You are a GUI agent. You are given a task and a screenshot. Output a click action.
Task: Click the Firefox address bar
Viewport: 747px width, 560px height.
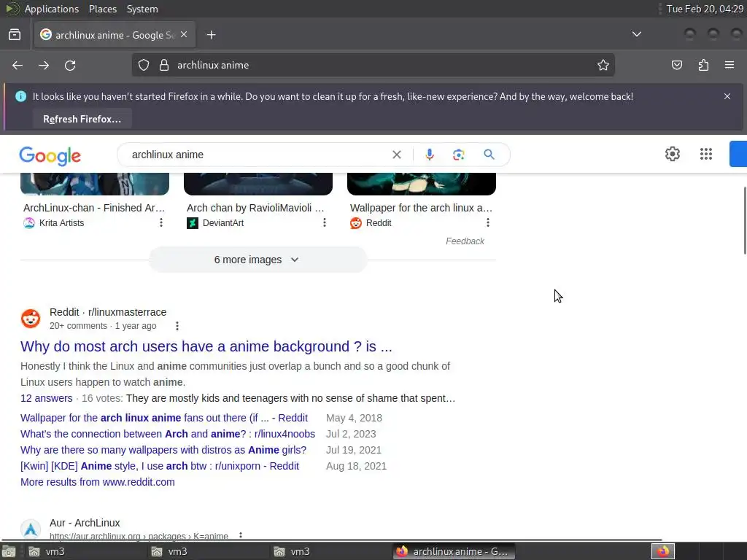[x=373, y=65]
